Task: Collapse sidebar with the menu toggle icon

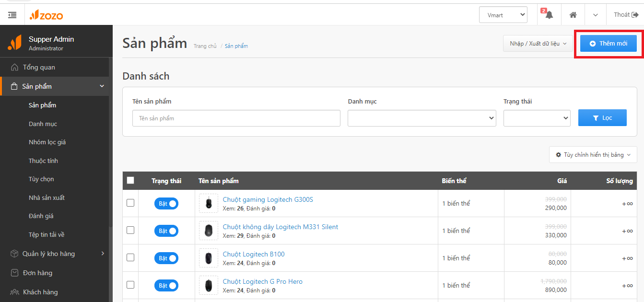Action: click(x=12, y=15)
